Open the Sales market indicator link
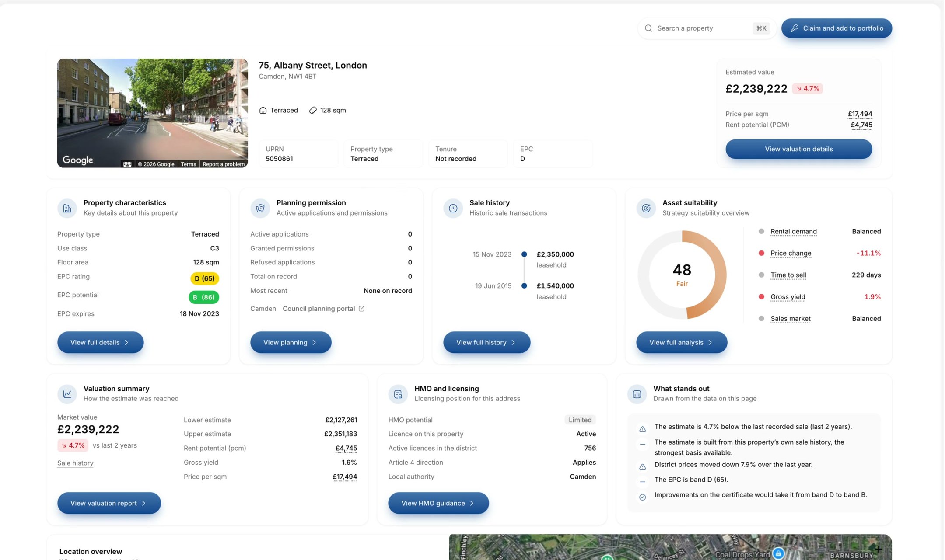This screenshot has width=945, height=560. (x=790, y=319)
